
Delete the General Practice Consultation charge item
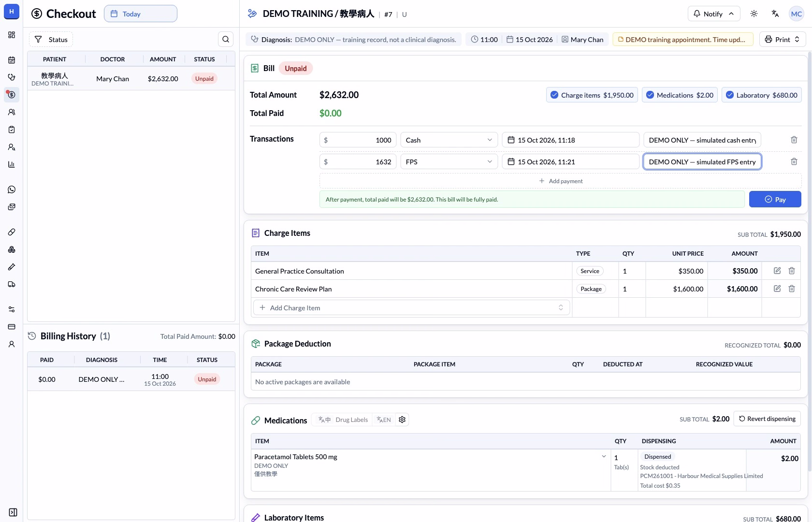tap(792, 271)
